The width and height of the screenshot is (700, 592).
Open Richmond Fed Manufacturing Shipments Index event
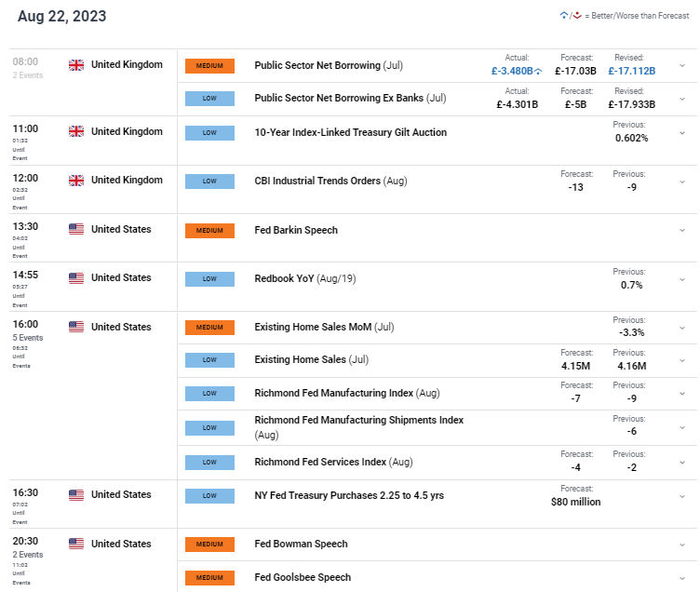pos(359,427)
